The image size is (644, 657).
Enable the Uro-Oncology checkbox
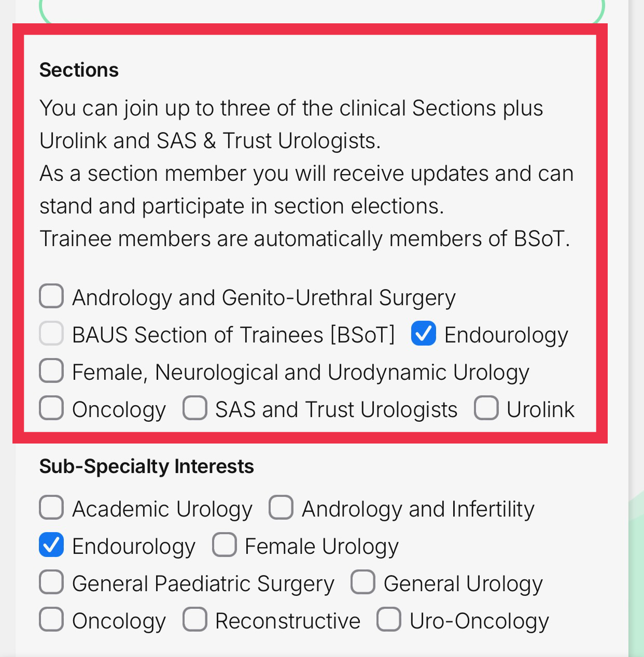pyautogui.click(x=389, y=620)
